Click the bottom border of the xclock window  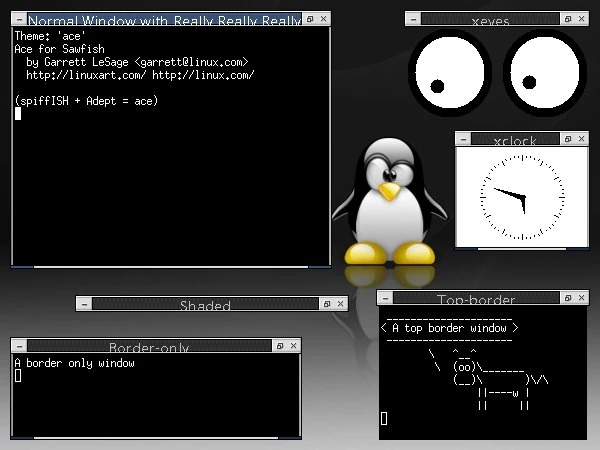point(522,249)
